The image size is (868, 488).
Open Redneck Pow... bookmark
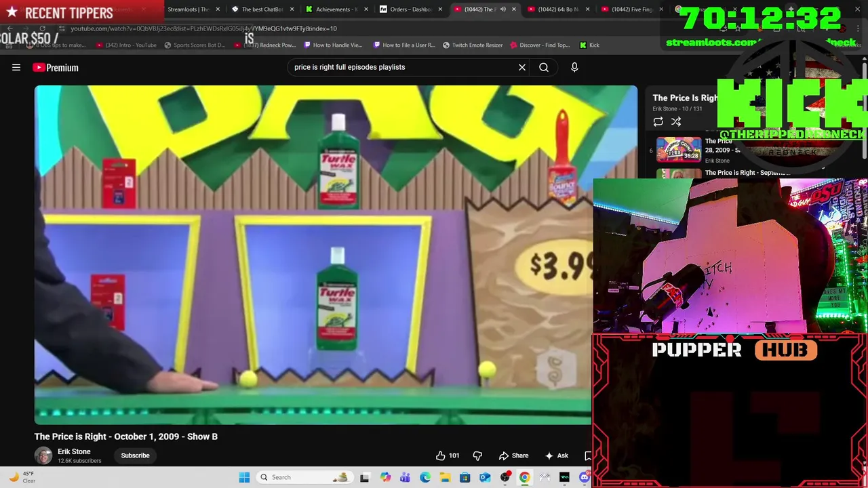tap(265, 45)
